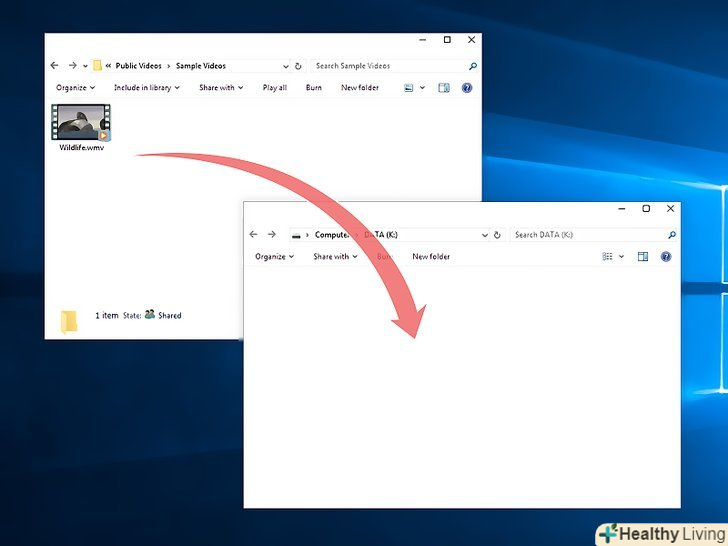Expand the Include in library menu

(x=146, y=88)
